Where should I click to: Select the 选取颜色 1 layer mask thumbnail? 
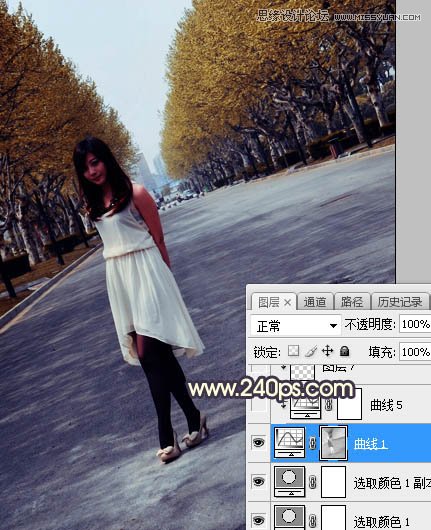[334, 517]
